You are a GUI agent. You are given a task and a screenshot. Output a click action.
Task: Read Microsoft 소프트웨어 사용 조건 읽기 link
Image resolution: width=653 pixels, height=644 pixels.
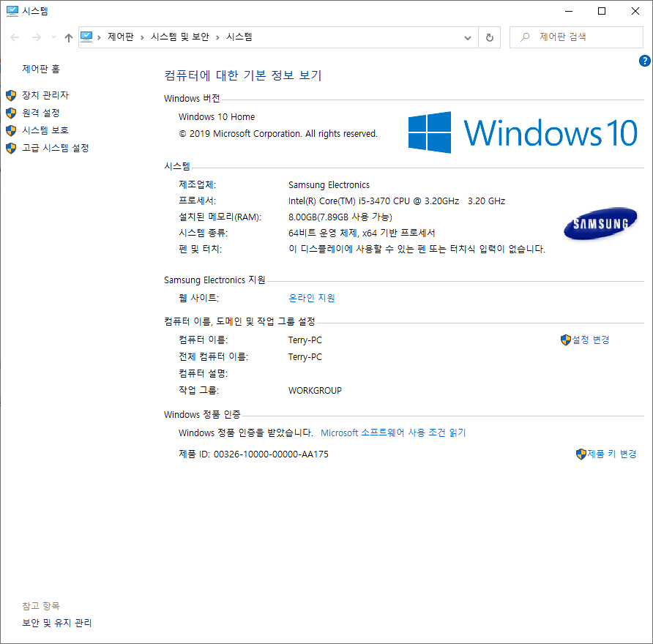[x=393, y=433]
